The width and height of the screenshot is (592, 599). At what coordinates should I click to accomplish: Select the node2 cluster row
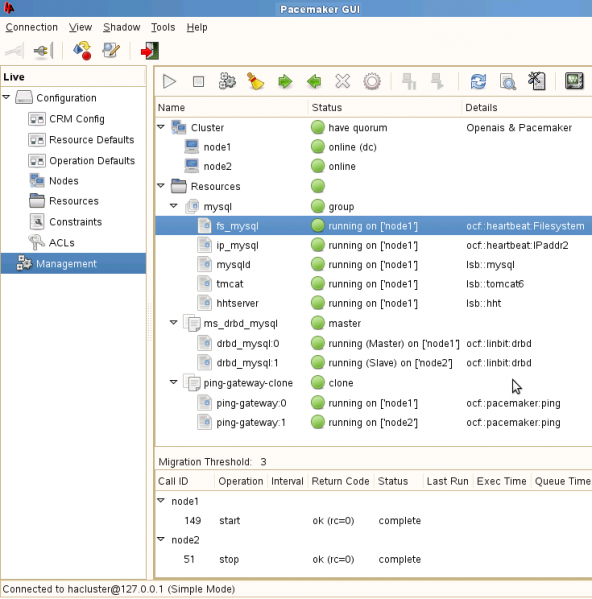374,167
